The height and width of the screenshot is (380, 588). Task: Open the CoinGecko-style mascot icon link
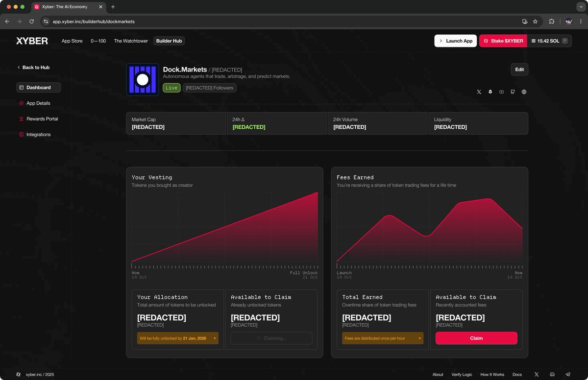point(490,92)
